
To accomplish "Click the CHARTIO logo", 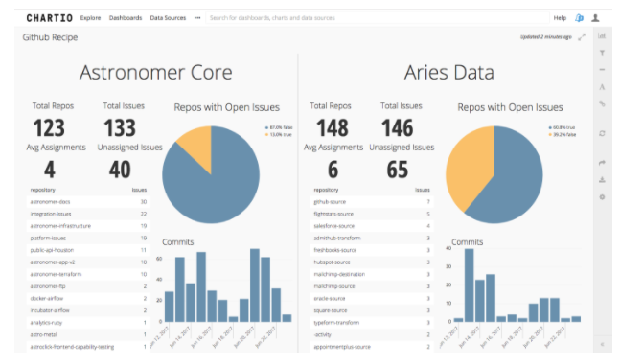I will coord(50,18).
